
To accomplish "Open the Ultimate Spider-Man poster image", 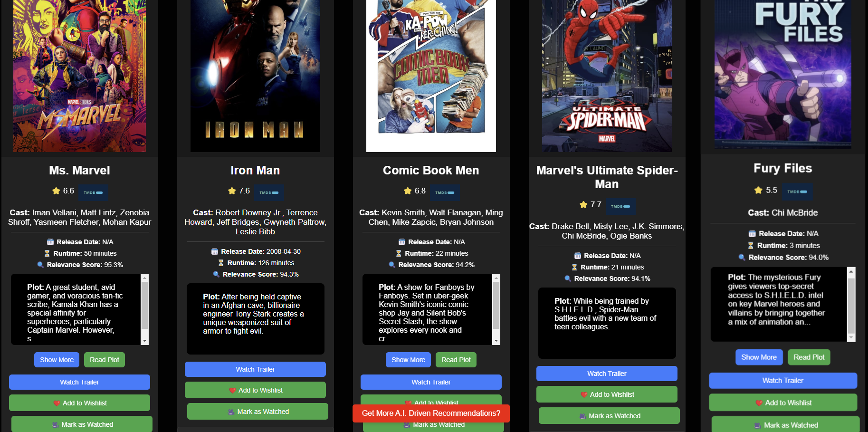I will point(607,76).
